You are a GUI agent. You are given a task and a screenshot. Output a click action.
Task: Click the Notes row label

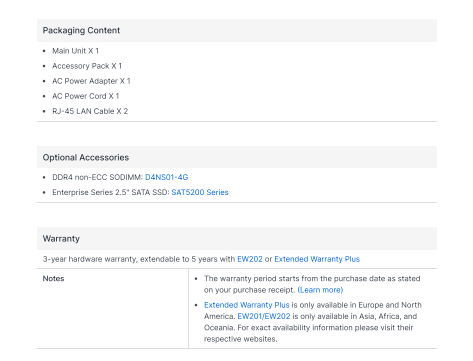(53, 279)
